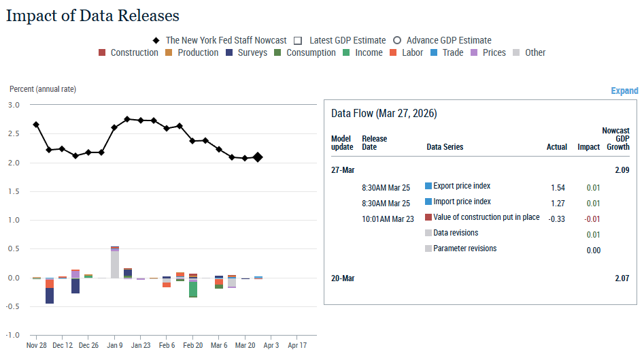This screenshot has height=354, width=644.
Task: Toggle the Production legend square
Action: [169, 53]
